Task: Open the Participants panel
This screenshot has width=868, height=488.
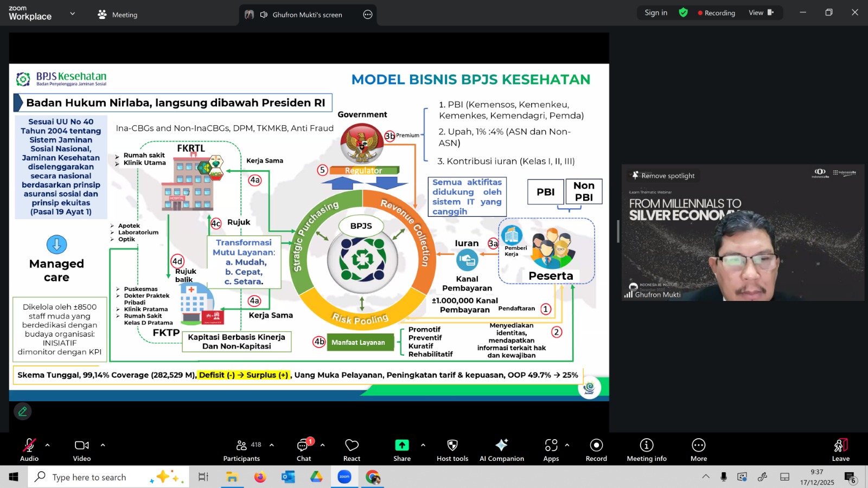Action: [242, 450]
